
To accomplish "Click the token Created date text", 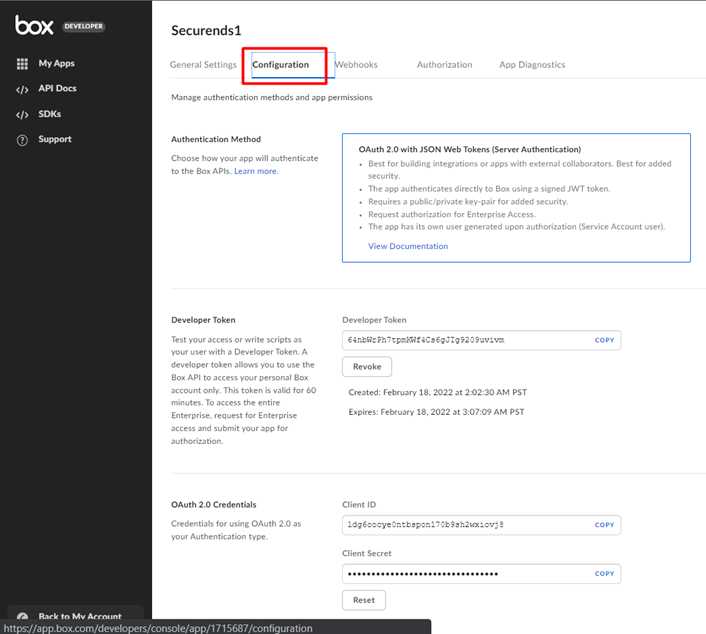I will coord(438,392).
